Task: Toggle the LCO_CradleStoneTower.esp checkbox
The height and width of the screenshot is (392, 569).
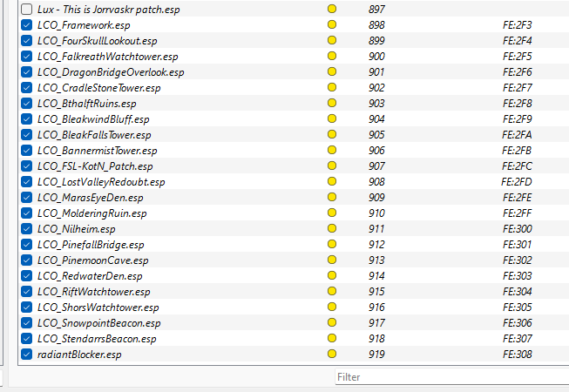Action: [x=26, y=87]
